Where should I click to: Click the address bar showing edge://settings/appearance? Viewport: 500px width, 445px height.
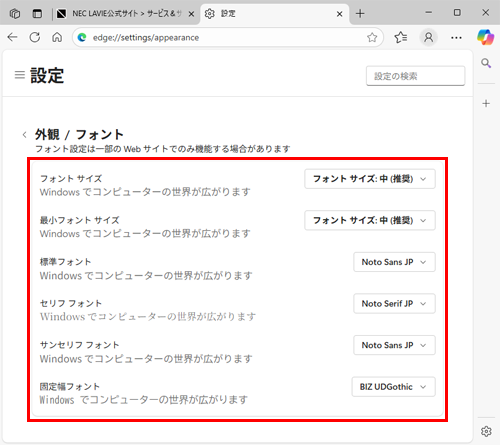click(228, 37)
